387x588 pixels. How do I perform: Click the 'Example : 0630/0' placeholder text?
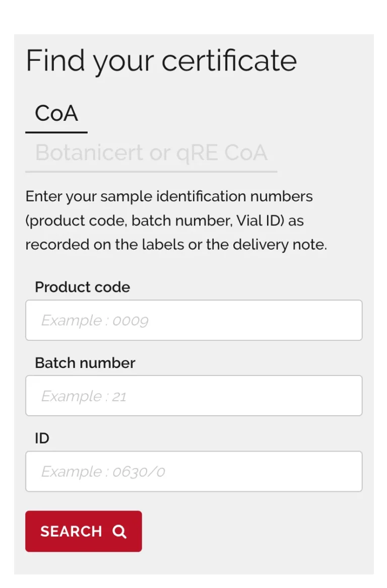point(103,472)
